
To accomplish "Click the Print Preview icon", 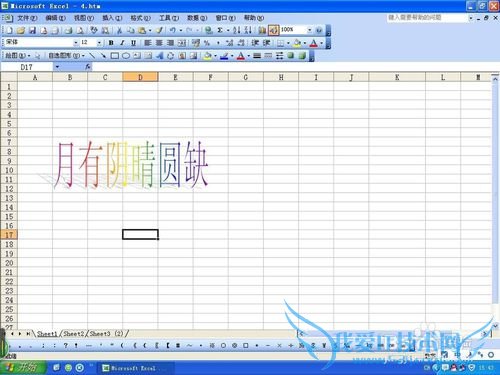I will 80,31.
